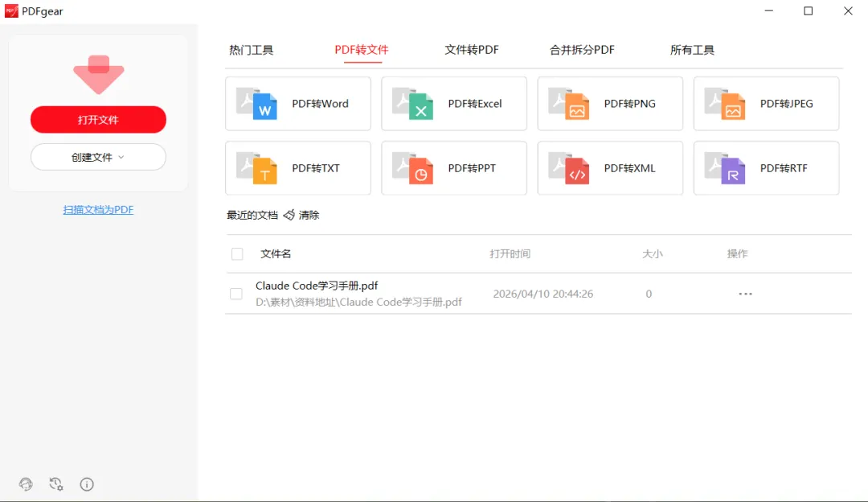Close the PDFgear window
Image resolution: width=868 pixels, height=502 pixels.
pyautogui.click(x=848, y=11)
